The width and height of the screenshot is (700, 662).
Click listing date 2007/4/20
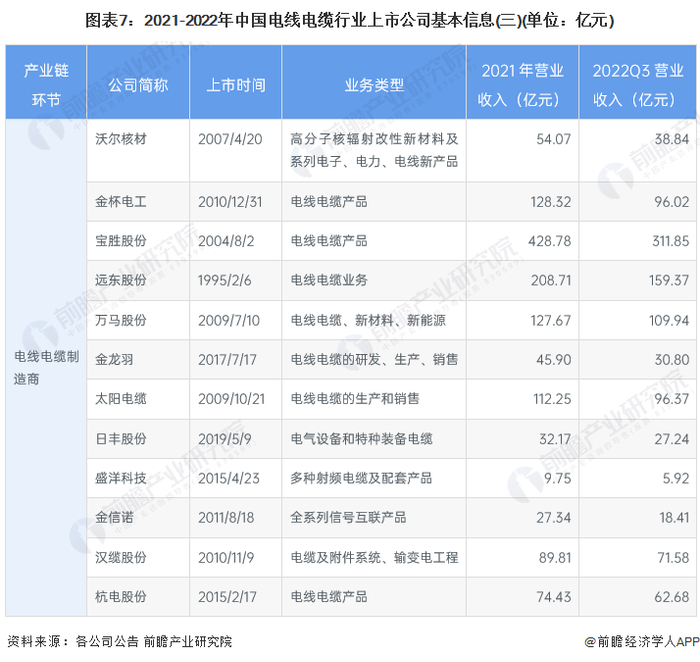coord(230,139)
